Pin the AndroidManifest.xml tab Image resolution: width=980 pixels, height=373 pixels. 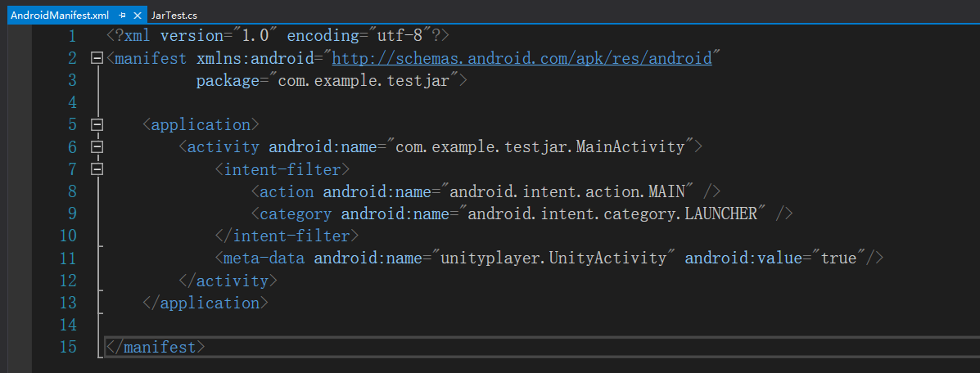(x=123, y=15)
